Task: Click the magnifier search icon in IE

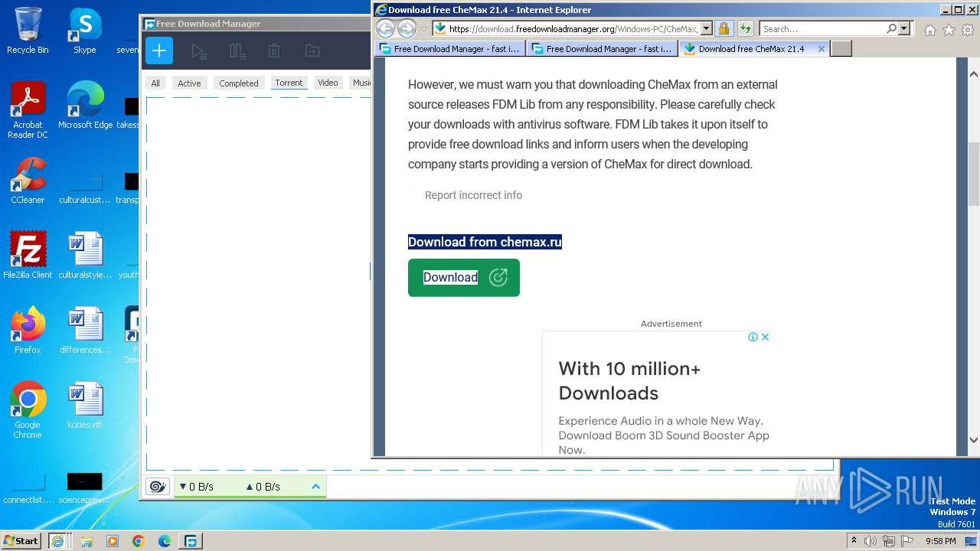Action: coord(891,29)
